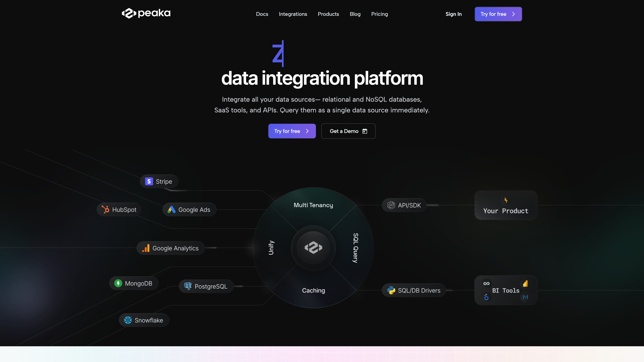Click the Caching segment label

[x=313, y=290]
